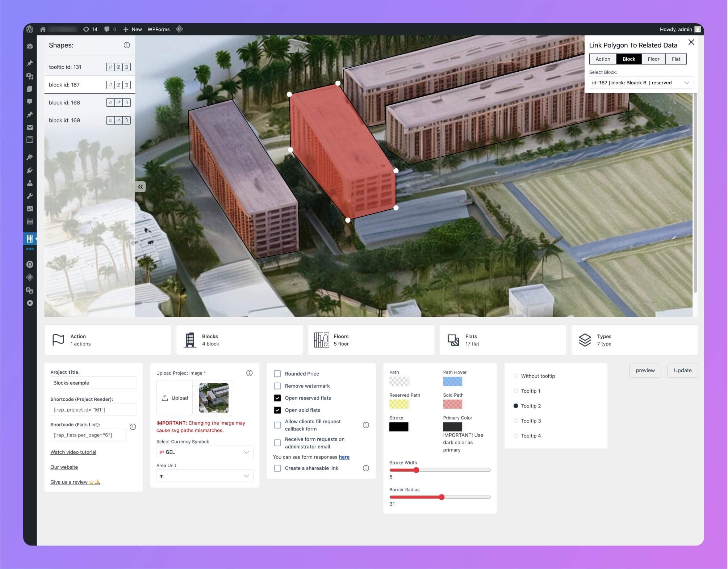Viewport: 728px width, 569px height.
Task: Click the link icon for tooltip id: 131
Action: pos(110,67)
